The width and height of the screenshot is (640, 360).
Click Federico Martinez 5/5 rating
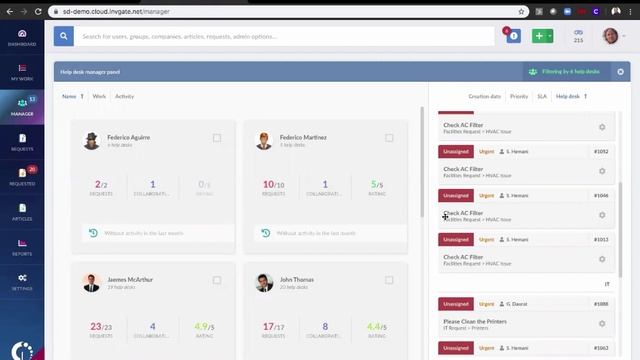377,187
